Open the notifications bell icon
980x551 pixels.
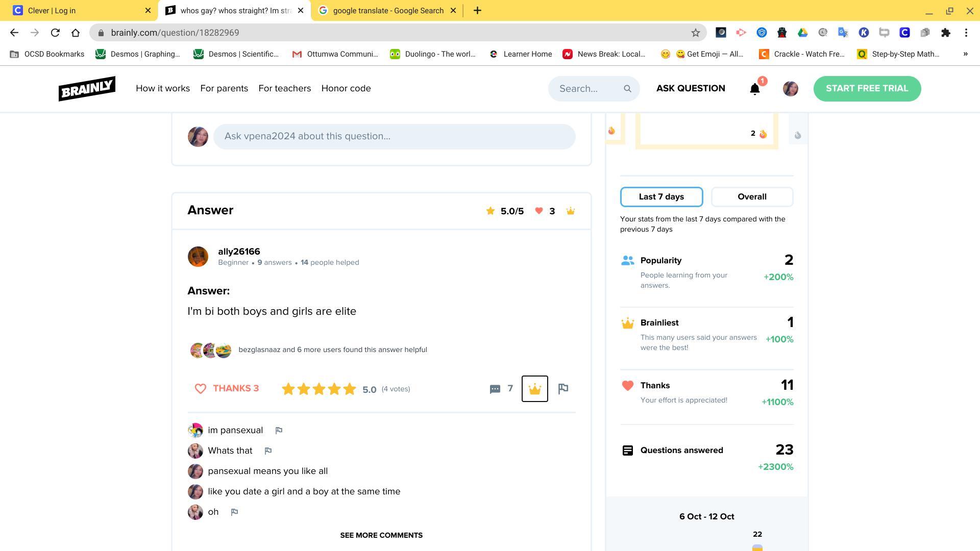[754, 89]
